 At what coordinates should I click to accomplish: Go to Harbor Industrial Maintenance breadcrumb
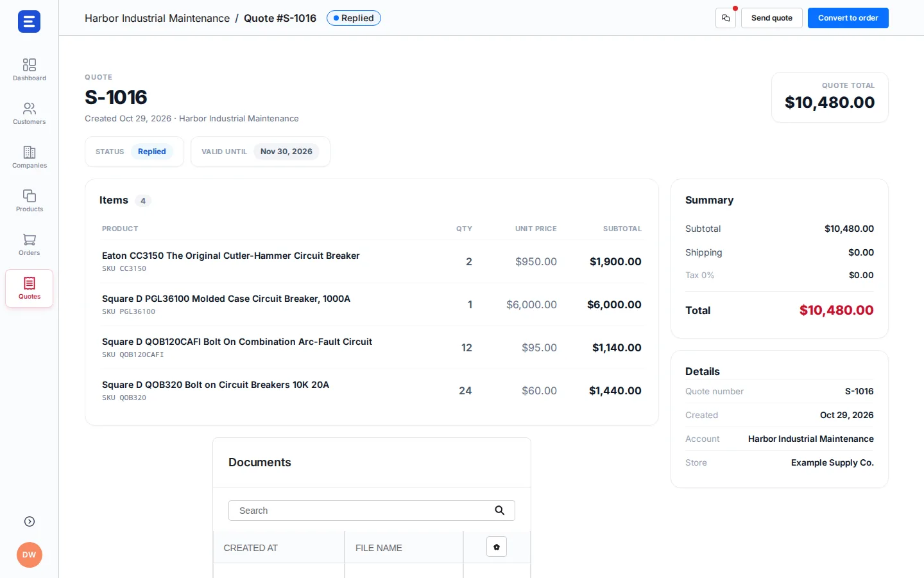click(x=157, y=18)
